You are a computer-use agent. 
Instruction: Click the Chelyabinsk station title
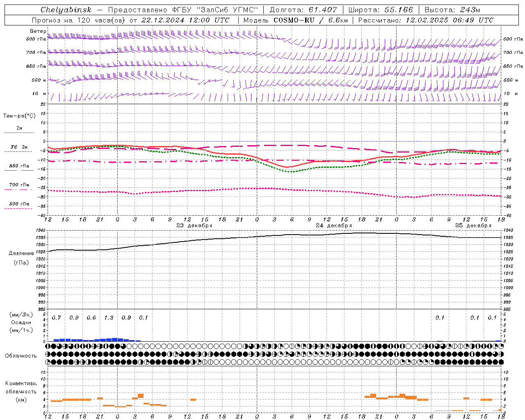(66, 10)
